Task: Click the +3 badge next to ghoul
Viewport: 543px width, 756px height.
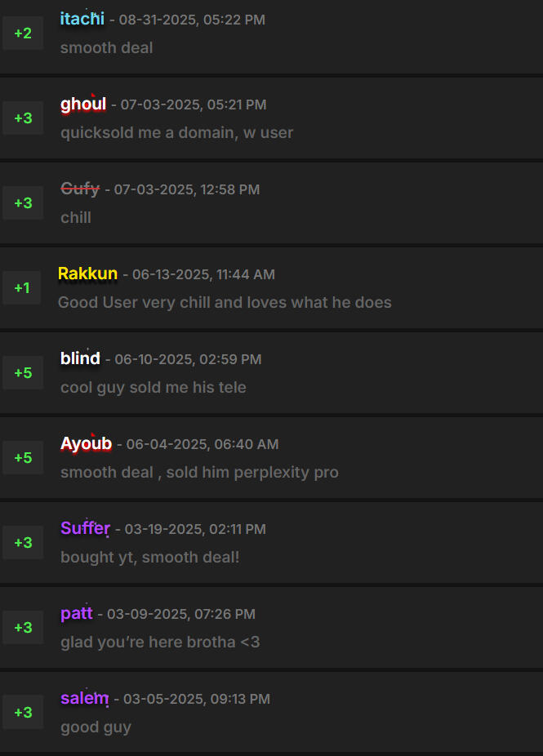Action: pyautogui.click(x=23, y=118)
